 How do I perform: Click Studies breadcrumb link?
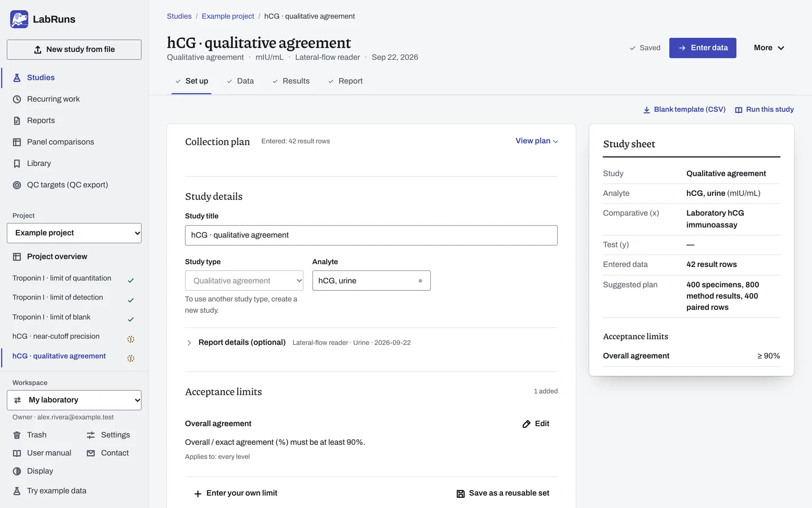tap(179, 16)
